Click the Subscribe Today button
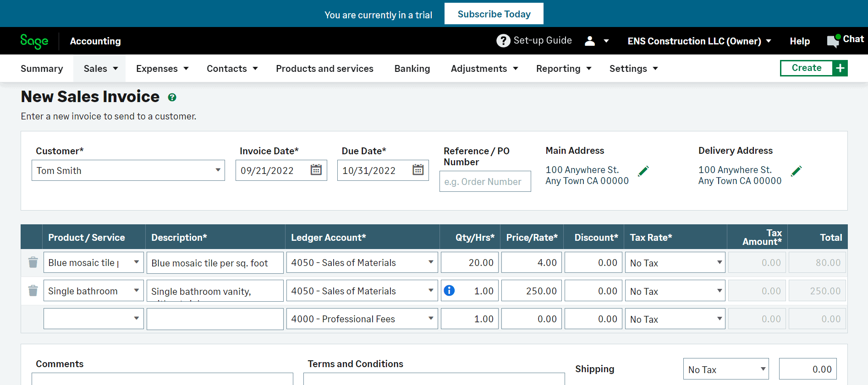Image resolution: width=868 pixels, height=385 pixels. click(x=494, y=14)
